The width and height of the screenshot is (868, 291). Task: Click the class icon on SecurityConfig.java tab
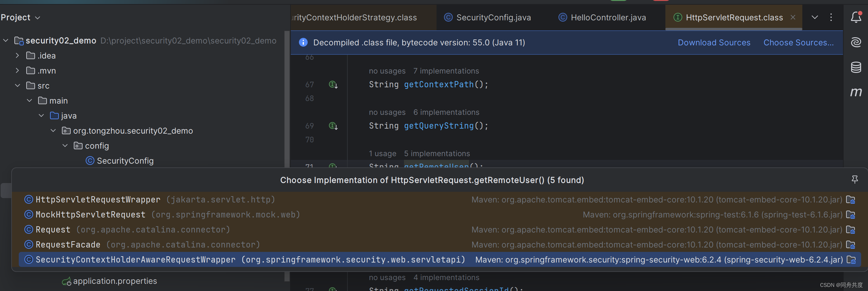point(448,17)
